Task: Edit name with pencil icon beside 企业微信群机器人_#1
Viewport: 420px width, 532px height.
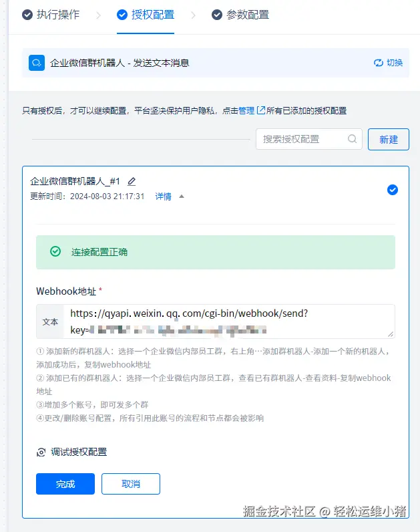Action: click(x=132, y=182)
